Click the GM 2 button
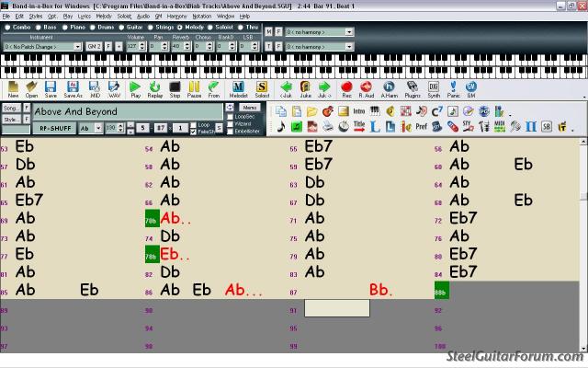 point(94,47)
